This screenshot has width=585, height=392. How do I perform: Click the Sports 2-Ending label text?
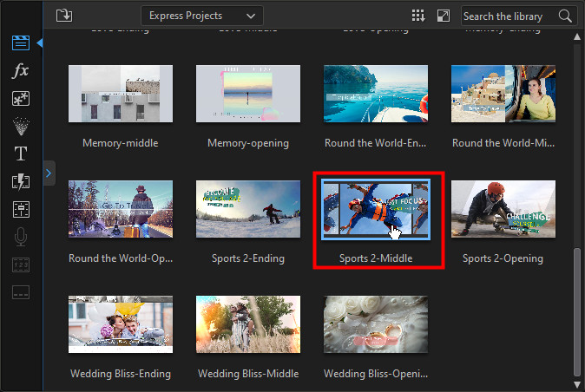click(x=248, y=258)
